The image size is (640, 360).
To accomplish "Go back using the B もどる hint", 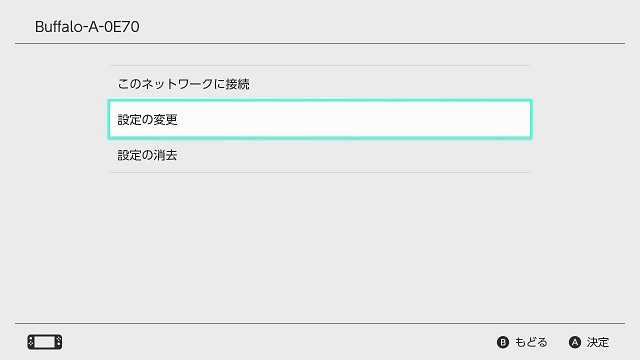I will point(522,342).
